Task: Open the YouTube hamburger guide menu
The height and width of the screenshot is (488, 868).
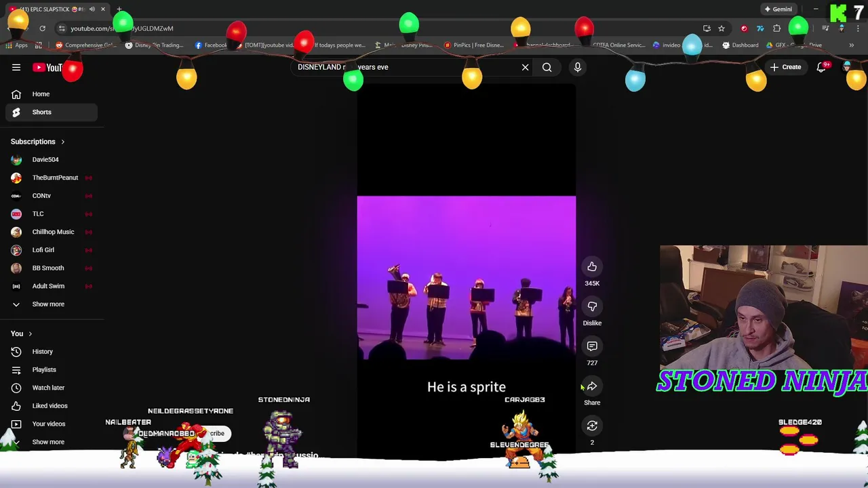Action: tap(16, 67)
